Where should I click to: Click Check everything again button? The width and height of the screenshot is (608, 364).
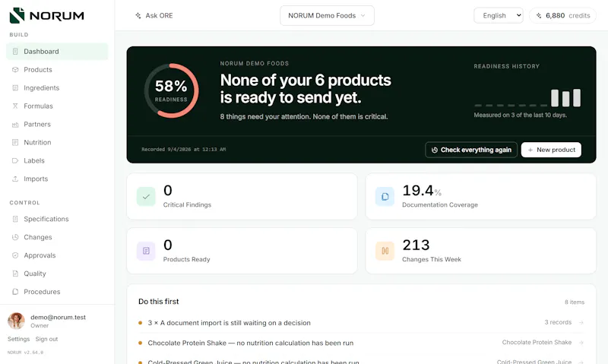click(471, 150)
